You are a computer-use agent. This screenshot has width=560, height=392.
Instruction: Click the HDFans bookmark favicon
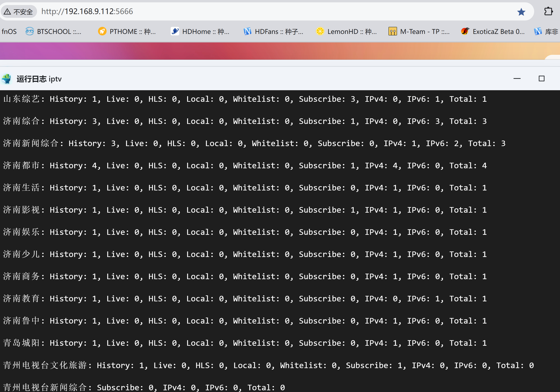coord(247,31)
